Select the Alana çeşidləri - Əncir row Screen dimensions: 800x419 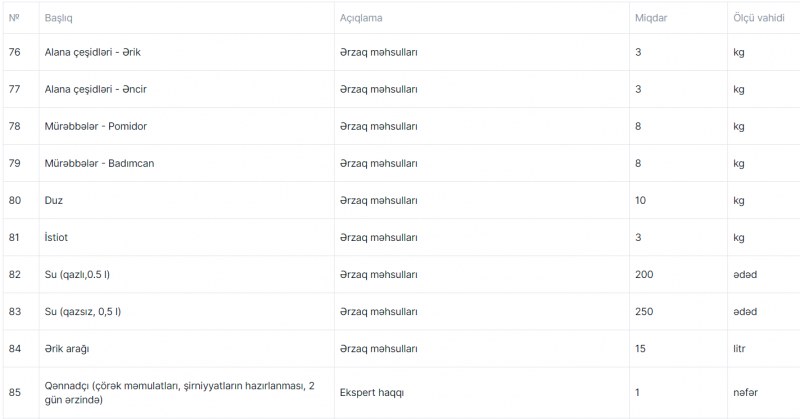(x=402, y=89)
